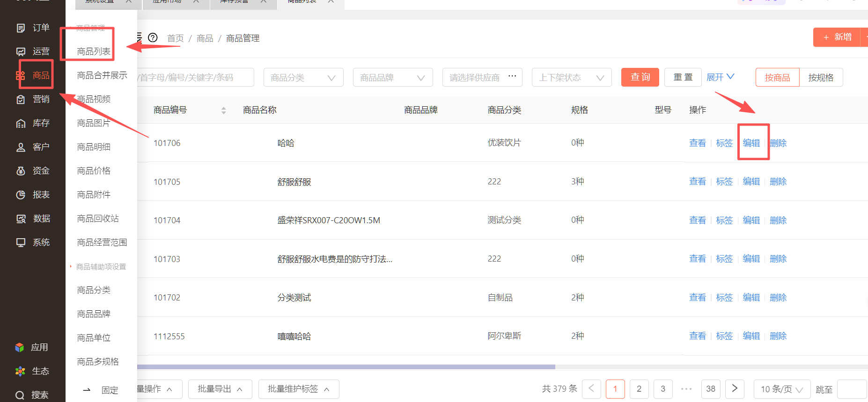Viewport: 868px width, 402px height.
Task: Click 标签 for product 101704
Action: [724, 220]
